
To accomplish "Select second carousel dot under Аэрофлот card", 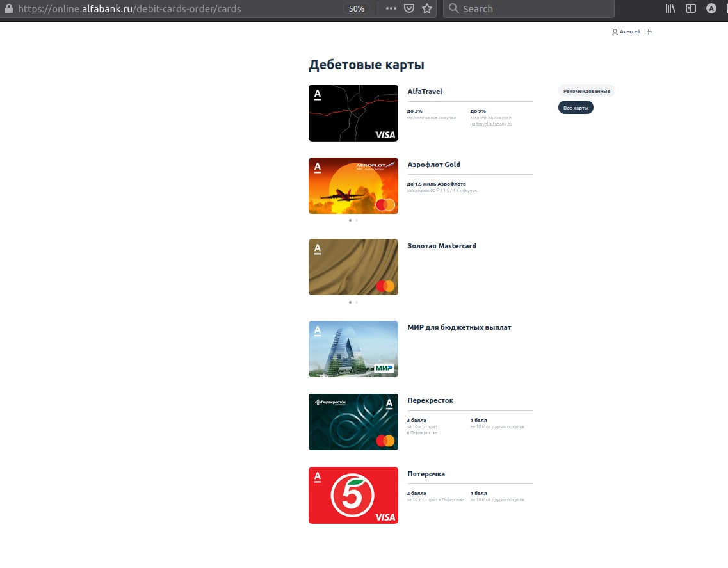I will [x=357, y=220].
